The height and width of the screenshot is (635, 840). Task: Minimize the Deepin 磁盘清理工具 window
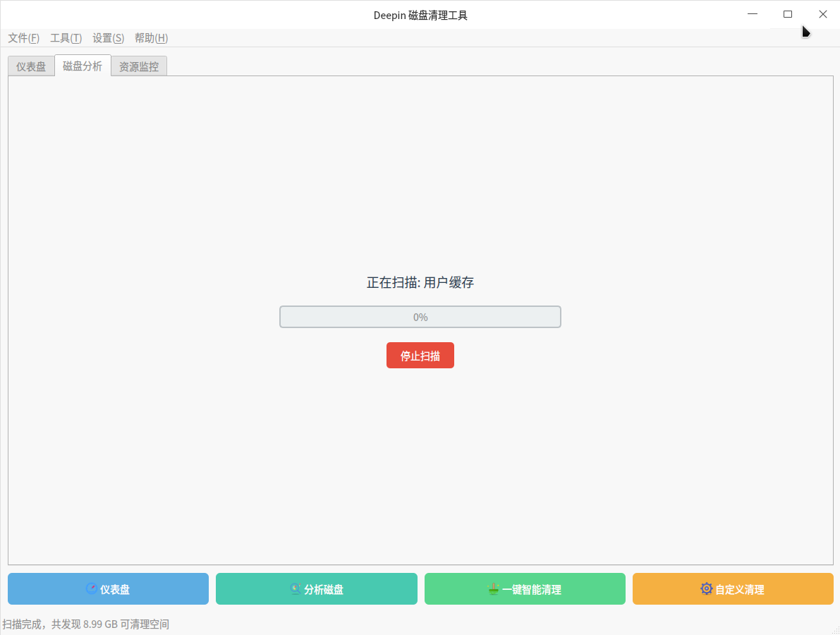tap(752, 14)
